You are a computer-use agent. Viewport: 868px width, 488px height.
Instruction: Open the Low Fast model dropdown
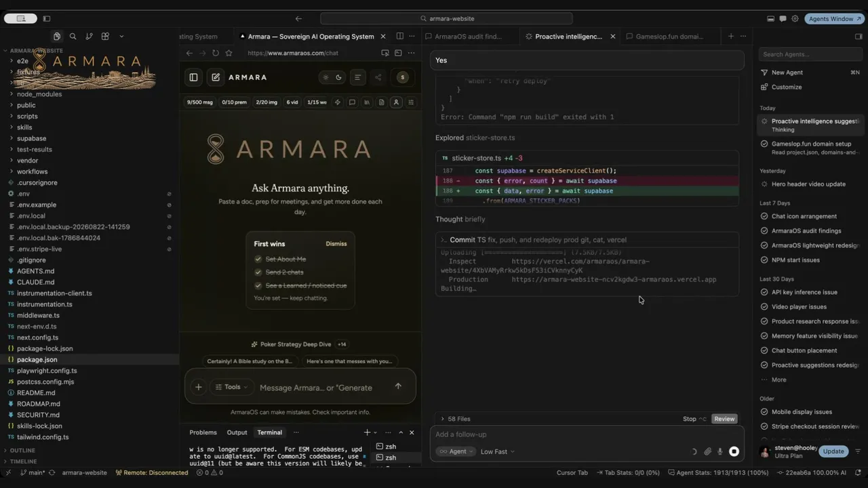point(497,451)
